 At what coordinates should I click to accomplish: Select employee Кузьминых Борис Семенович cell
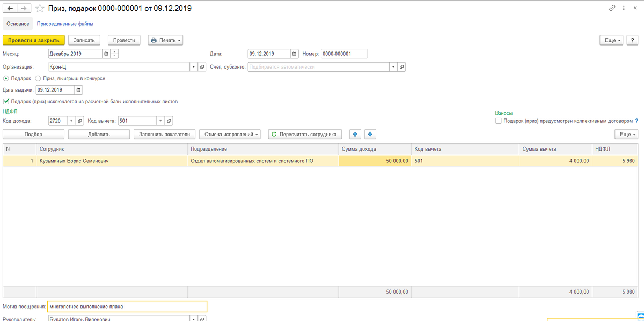point(112,161)
